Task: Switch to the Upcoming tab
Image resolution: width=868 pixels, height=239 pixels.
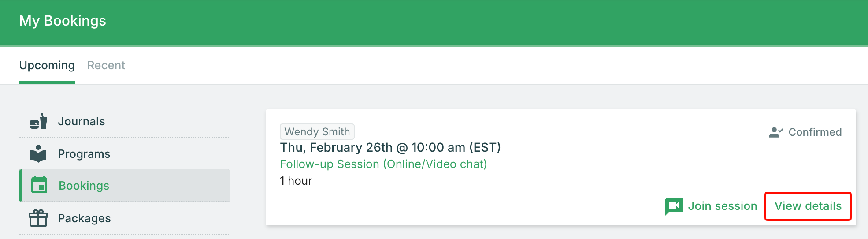Action: click(47, 65)
